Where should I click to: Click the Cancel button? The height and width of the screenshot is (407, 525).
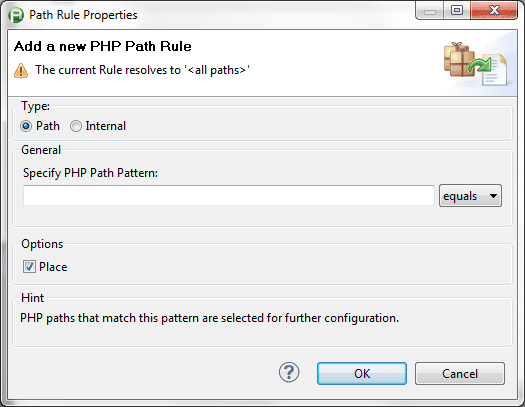(460, 374)
